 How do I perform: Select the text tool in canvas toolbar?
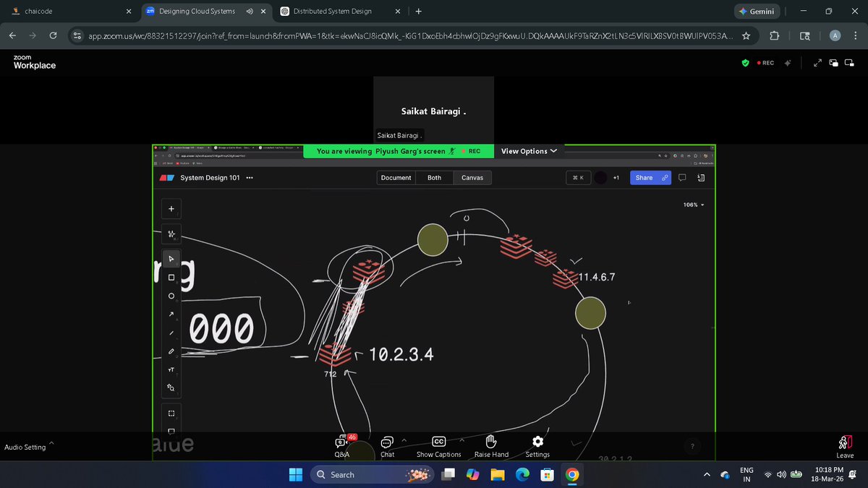click(x=171, y=369)
